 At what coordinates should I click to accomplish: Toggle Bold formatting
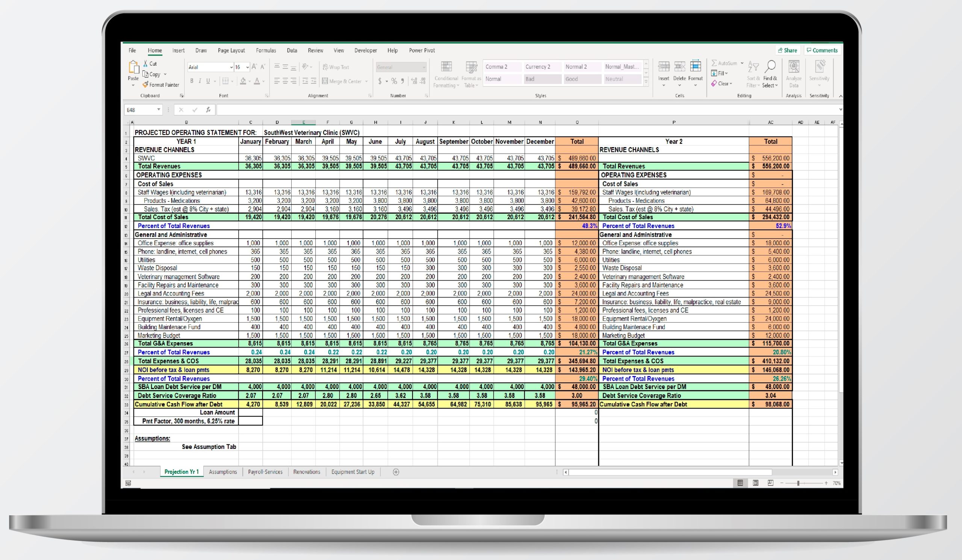click(x=192, y=81)
